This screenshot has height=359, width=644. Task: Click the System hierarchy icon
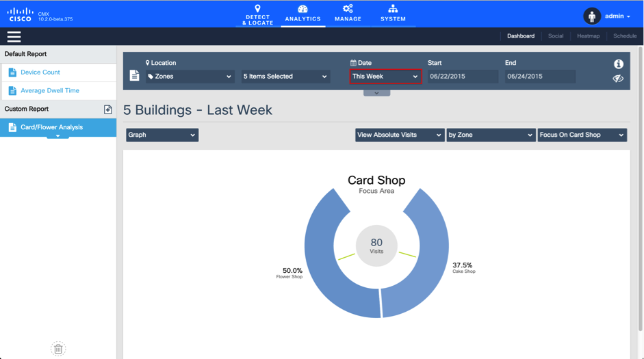pyautogui.click(x=393, y=9)
